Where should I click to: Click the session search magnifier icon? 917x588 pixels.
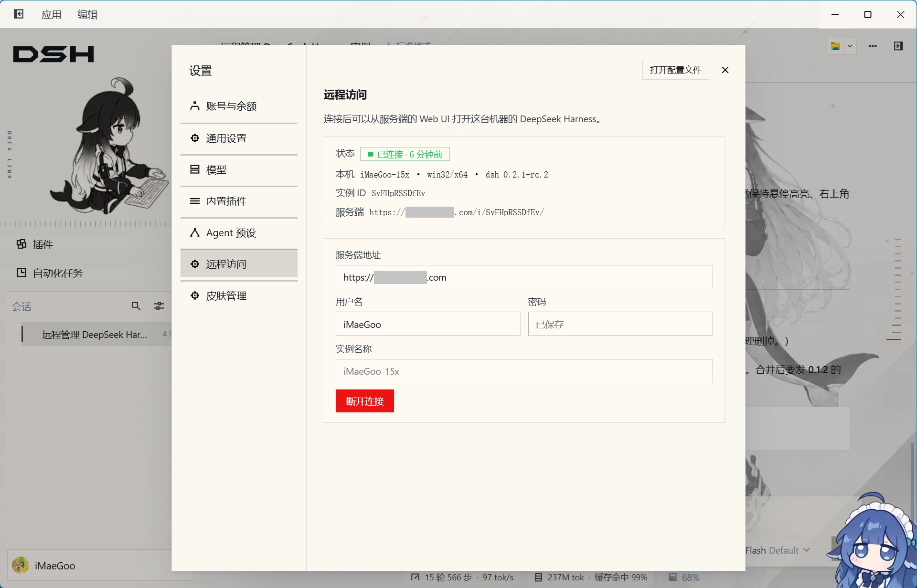coord(136,306)
